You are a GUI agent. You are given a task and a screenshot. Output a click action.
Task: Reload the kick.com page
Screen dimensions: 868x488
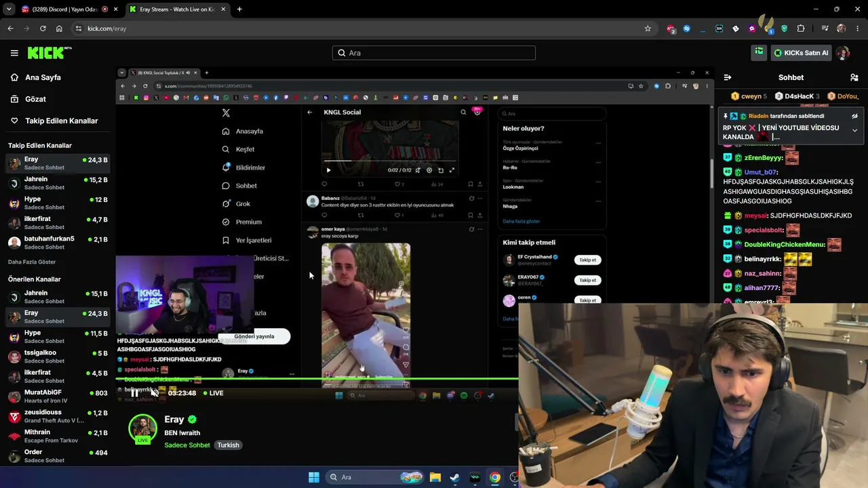tap(43, 28)
